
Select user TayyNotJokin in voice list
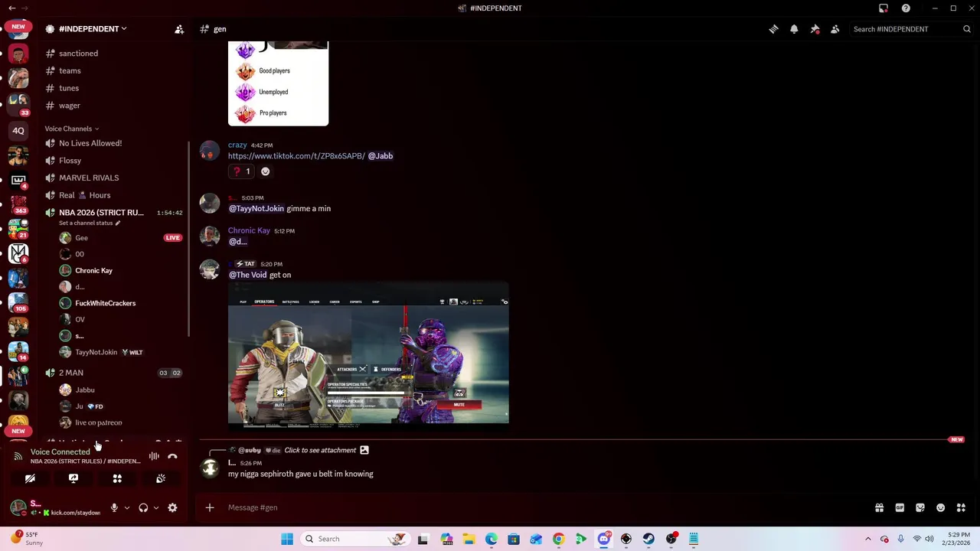point(96,352)
